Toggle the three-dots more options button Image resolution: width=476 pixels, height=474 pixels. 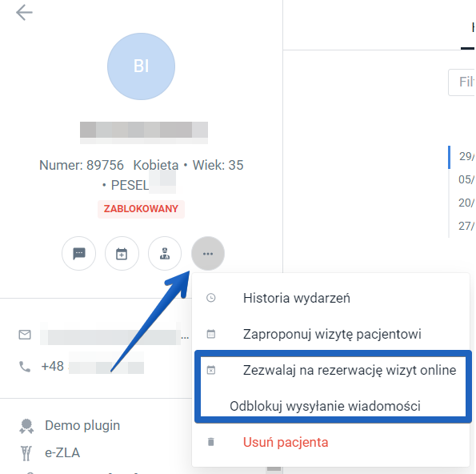(x=208, y=253)
